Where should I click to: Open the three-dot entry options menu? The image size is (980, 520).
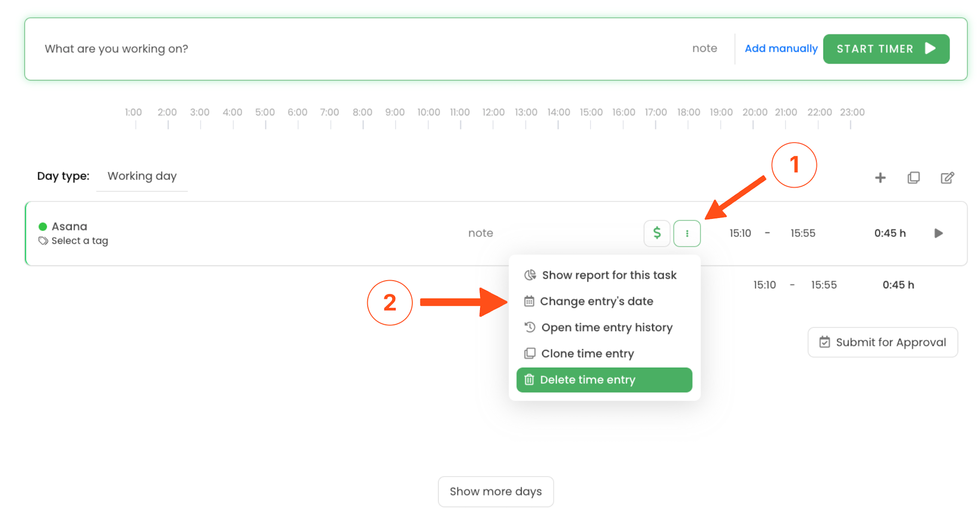coord(687,233)
